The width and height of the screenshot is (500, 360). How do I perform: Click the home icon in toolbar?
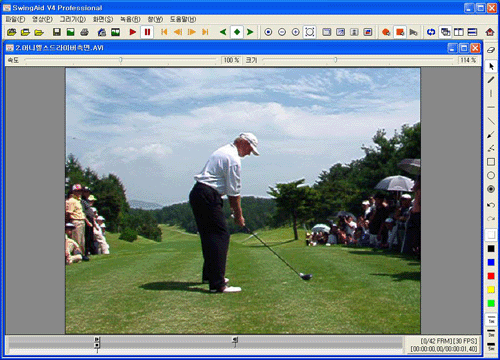[490, 32]
